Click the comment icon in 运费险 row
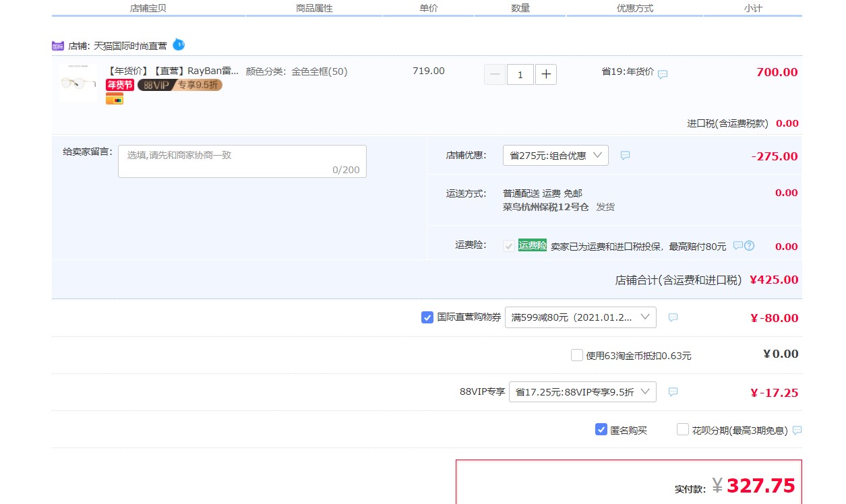The width and height of the screenshot is (846, 504). click(x=737, y=246)
